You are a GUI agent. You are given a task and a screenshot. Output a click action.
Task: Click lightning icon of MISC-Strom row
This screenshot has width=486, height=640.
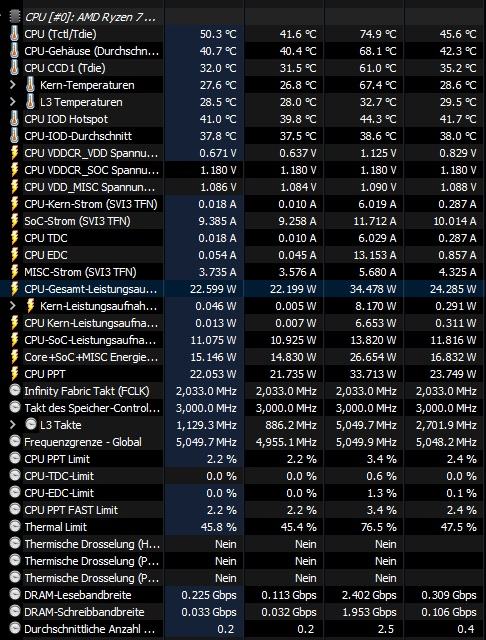[14, 272]
